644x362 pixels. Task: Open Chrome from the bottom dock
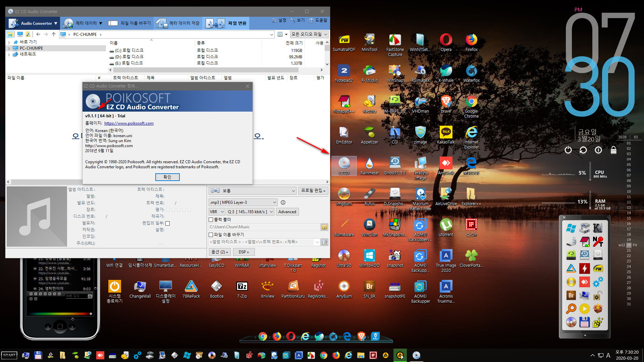coord(263,336)
